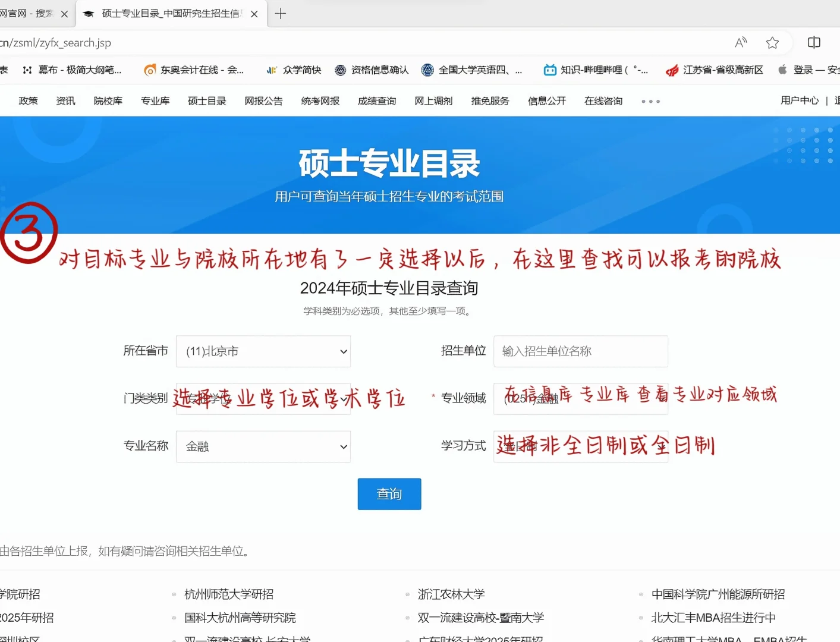Open the navigation overflow menu with three dots

tap(650, 100)
